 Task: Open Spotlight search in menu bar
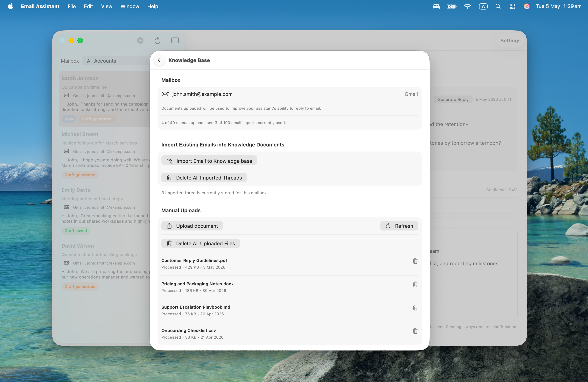(x=498, y=6)
